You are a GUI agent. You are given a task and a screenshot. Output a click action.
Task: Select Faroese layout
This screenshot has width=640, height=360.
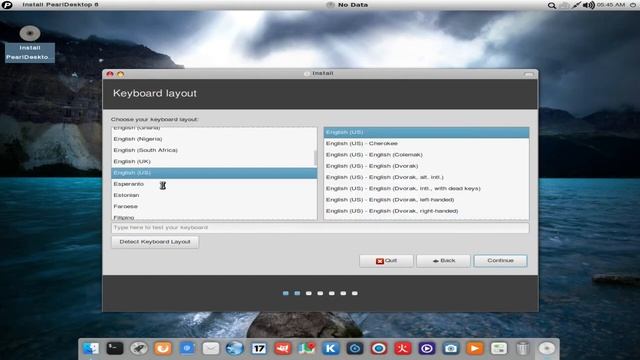214,207
